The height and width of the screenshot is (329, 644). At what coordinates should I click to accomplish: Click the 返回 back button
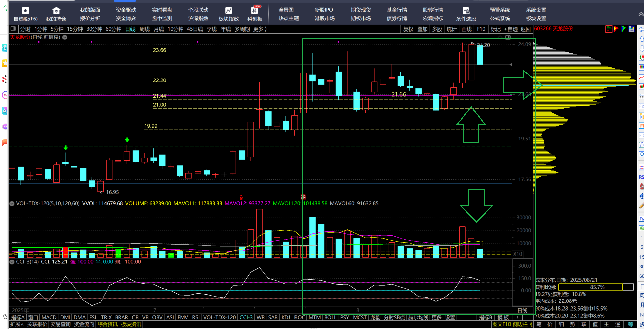coord(526,29)
